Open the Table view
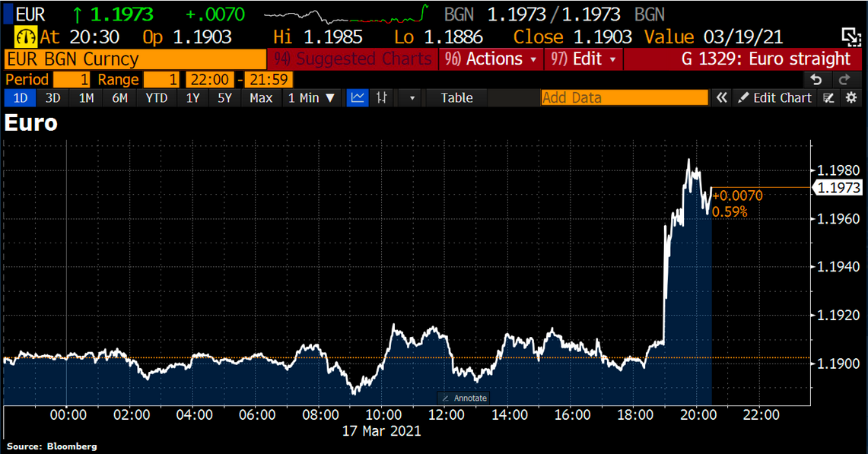The height and width of the screenshot is (454, 868). (x=456, y=98)
